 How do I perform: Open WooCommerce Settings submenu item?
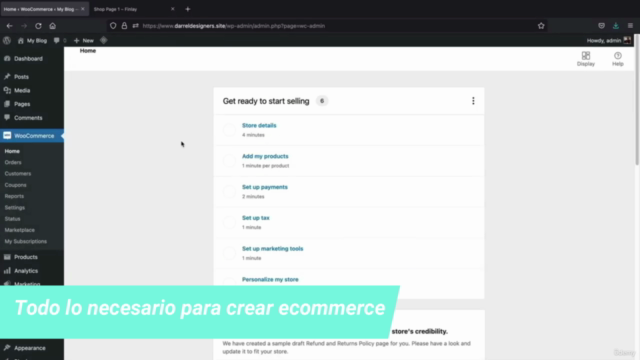[x=15, y=207]
